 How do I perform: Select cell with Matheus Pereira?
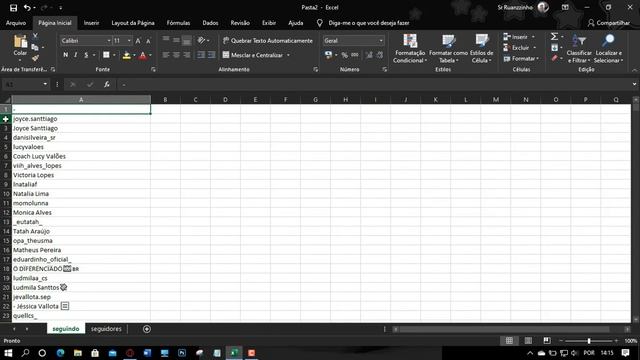coord(81,250)
